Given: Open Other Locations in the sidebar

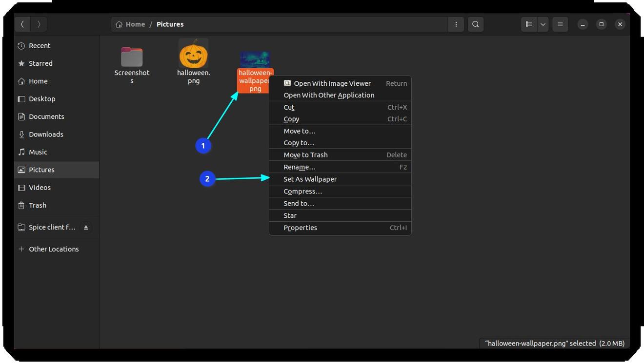Looking at the screenshot, I should point(54,249).
